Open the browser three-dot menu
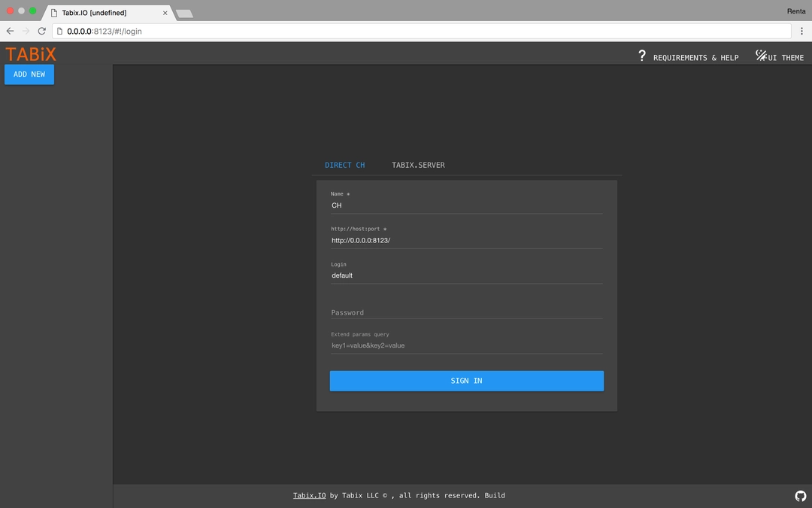Screen dimensions: 812x508 click(x=801, y=31)
